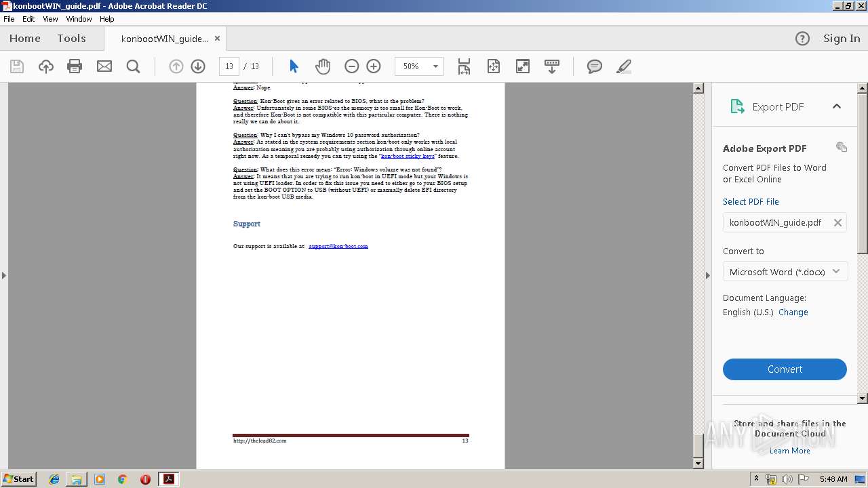
Task: Click Learn More about Document Cloud
Action: coord(789,451)
